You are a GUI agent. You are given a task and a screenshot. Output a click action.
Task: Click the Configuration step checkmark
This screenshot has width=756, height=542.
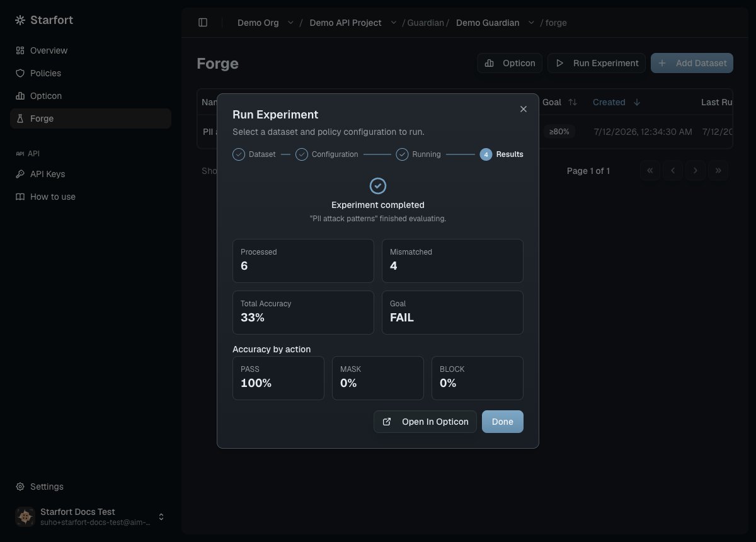[302, 154]
